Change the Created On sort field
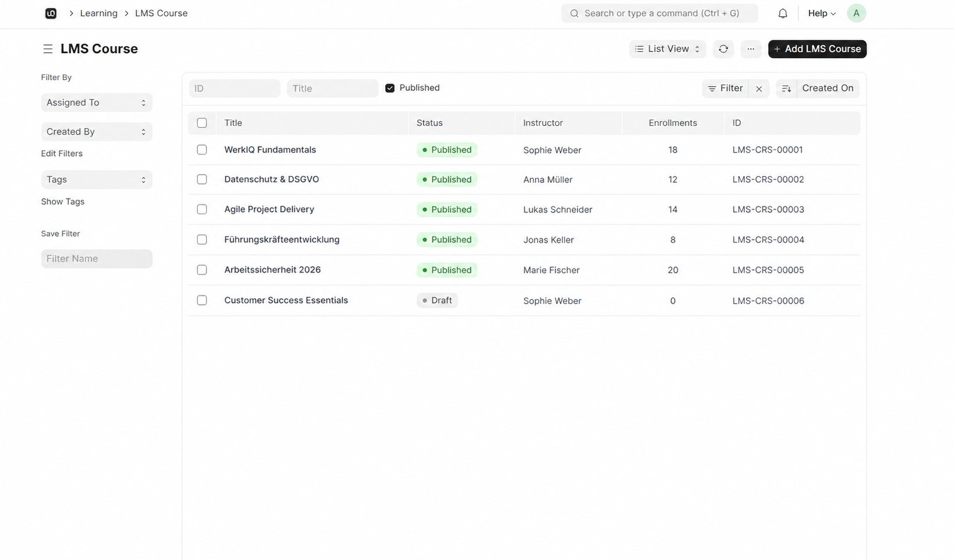Viewport: 954px width, 560px height. point(828,89)
